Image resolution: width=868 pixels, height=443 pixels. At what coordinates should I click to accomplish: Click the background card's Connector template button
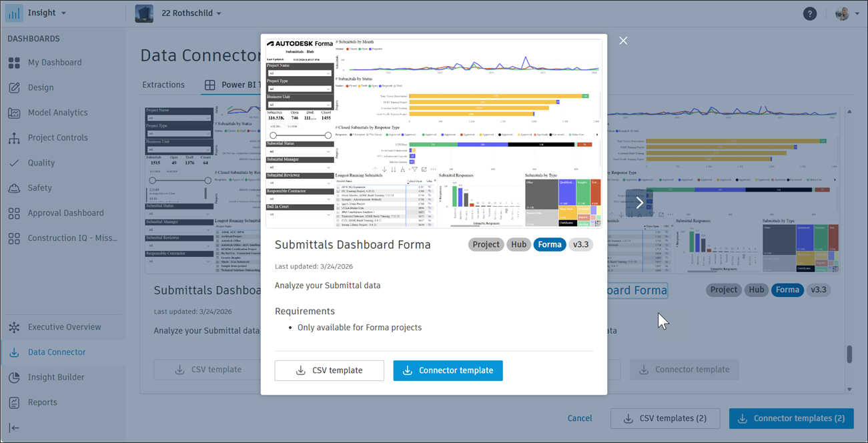685,370
